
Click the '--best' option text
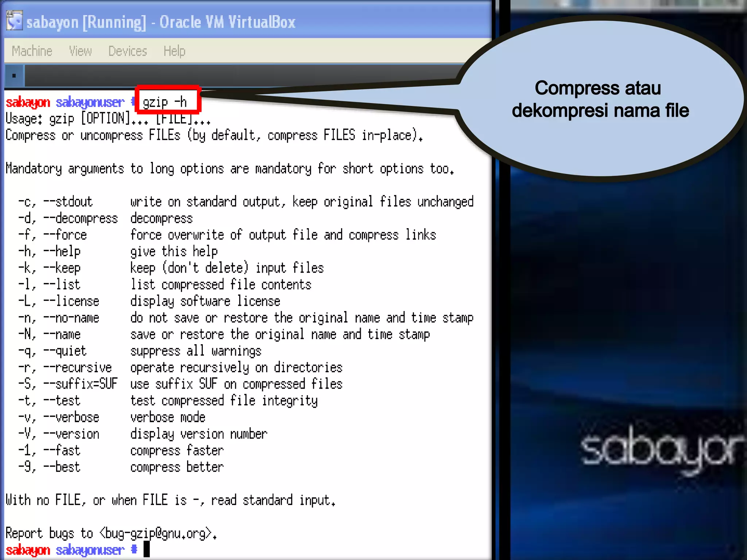pyautogui.click(x=62, y=467)
